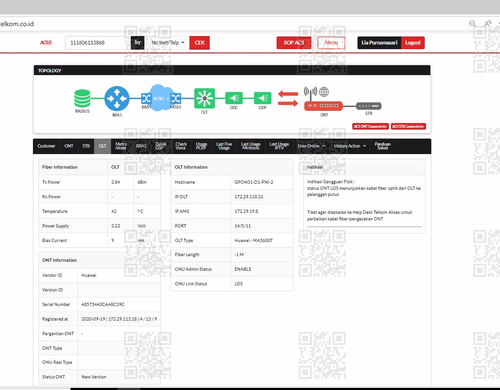Screen dimensions: 500x390
Task: Click the Temperature value 42
Action: click(114, 211)
